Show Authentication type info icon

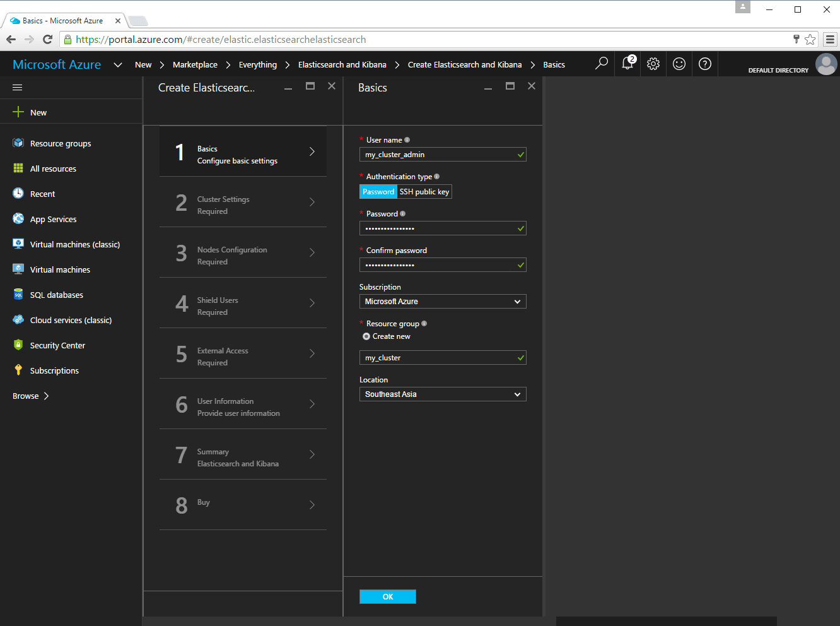tap(436, 177)
